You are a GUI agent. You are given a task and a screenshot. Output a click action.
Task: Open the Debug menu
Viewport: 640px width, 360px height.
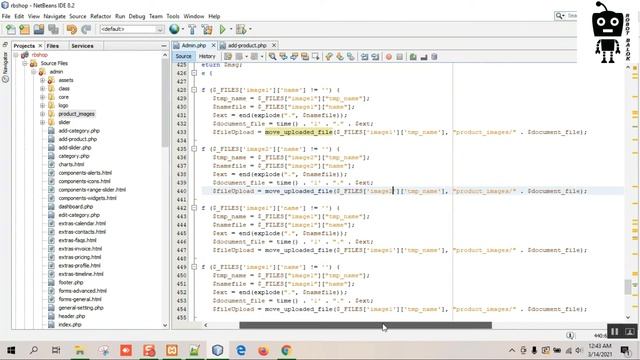[137, 16]
